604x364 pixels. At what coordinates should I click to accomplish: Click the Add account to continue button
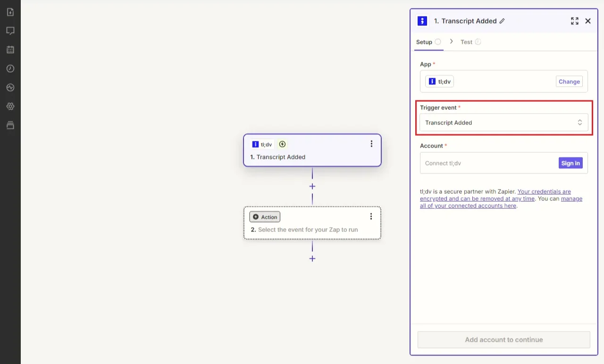(x=504, y=339)
